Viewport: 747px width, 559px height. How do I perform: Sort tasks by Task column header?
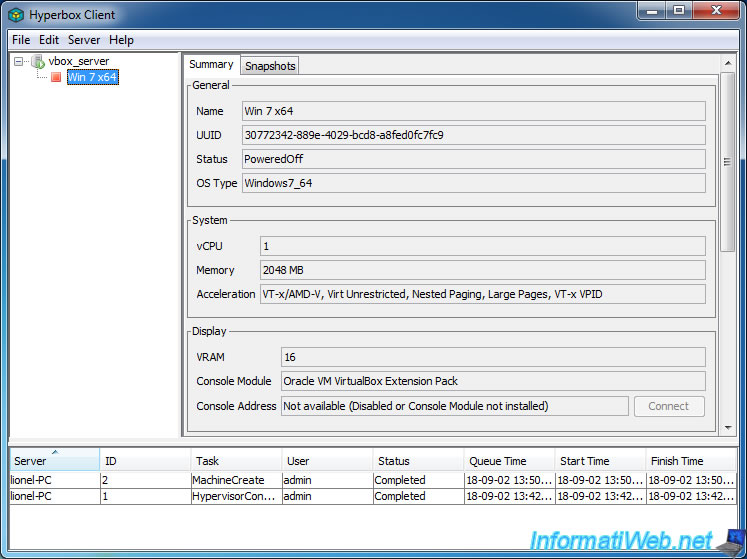click(x=236, y=461)
